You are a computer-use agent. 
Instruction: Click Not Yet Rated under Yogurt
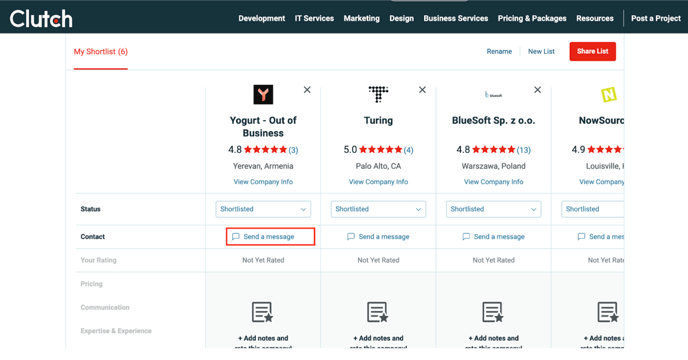point(263,260)
